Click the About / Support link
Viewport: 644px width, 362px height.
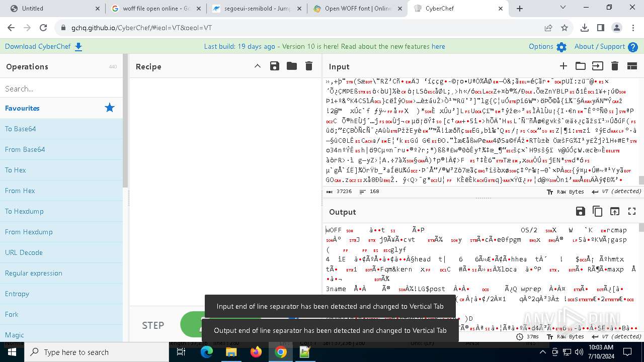click(599, 46)
